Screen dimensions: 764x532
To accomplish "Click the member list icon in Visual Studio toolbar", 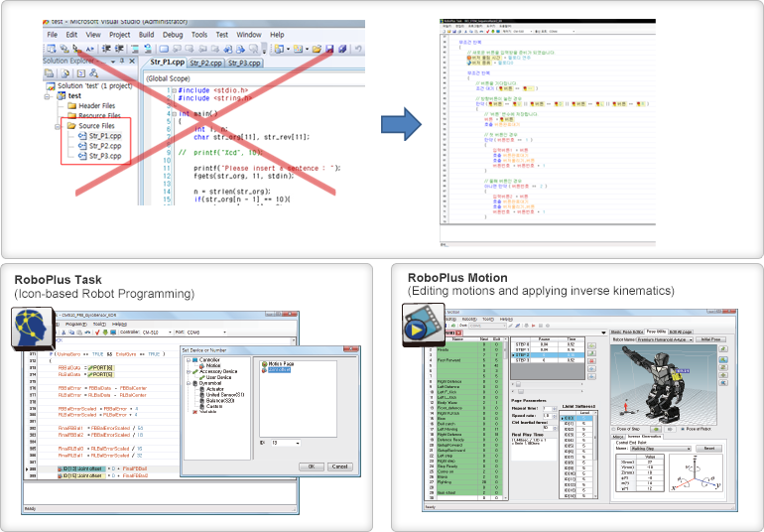I will [x=52, y=49].
